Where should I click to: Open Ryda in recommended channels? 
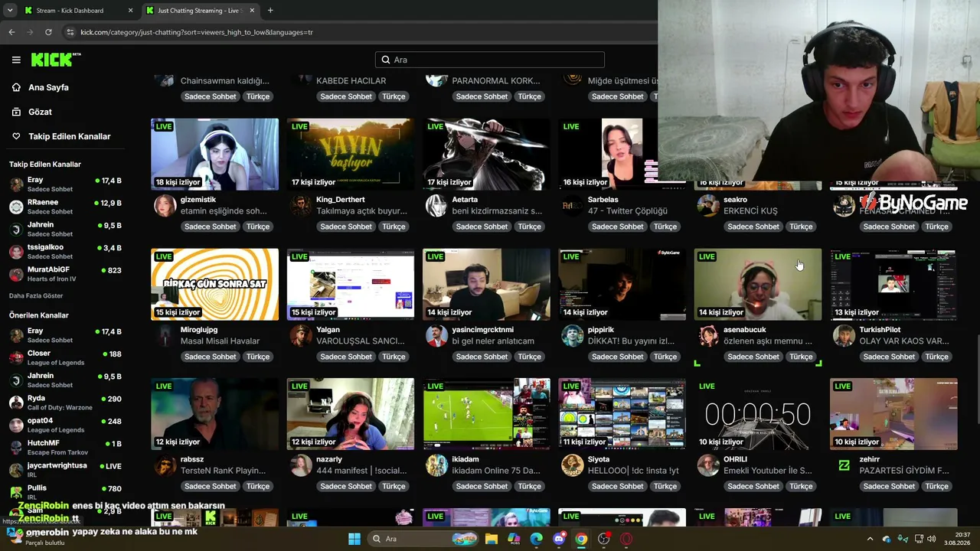[x=65, y=403]
